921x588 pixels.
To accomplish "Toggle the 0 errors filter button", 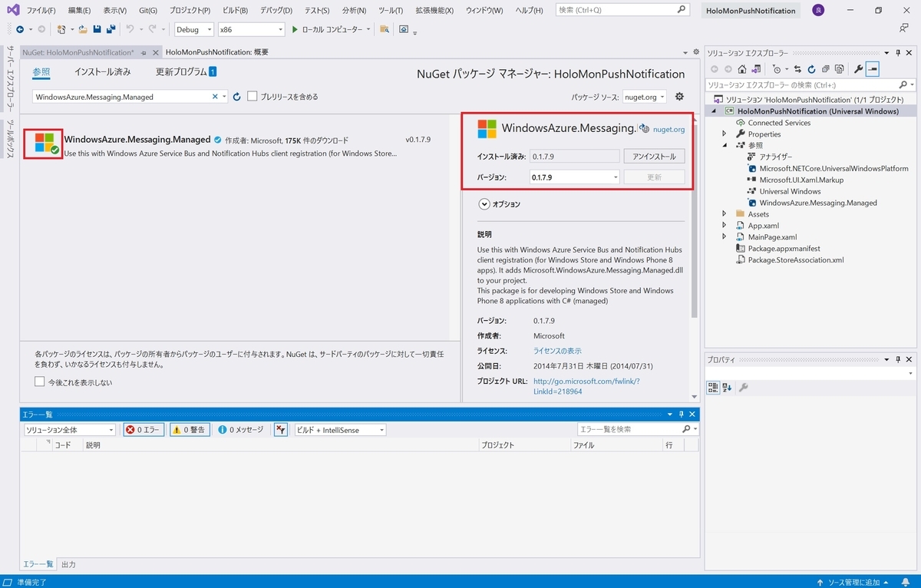I will coord(144,430).
